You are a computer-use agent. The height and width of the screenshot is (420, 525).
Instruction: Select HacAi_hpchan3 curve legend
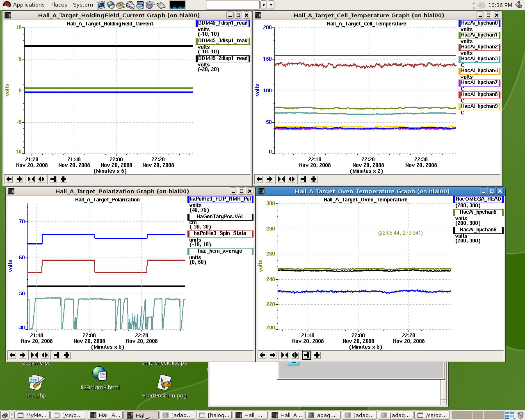pos(479,59)
